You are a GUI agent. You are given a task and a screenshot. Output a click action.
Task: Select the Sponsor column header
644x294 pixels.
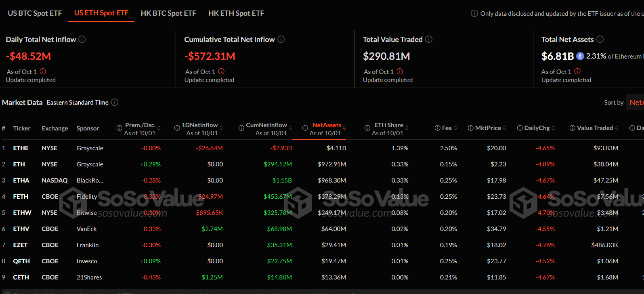tap(88, 128)
